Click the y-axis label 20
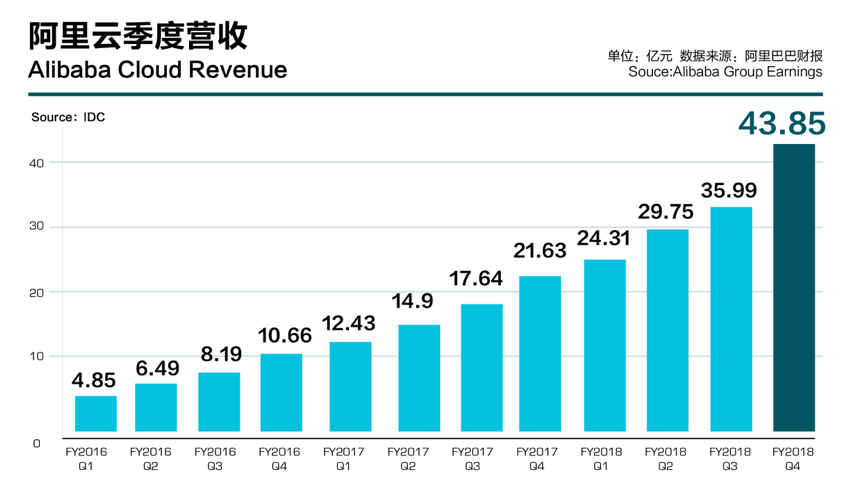This screenshot has height=491, width=865. pos(36,293)
